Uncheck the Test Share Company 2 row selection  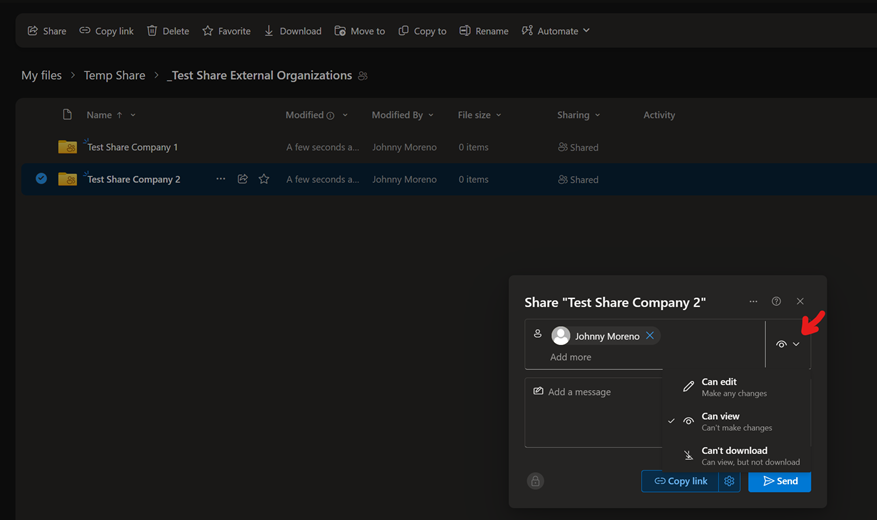point(41,178)
